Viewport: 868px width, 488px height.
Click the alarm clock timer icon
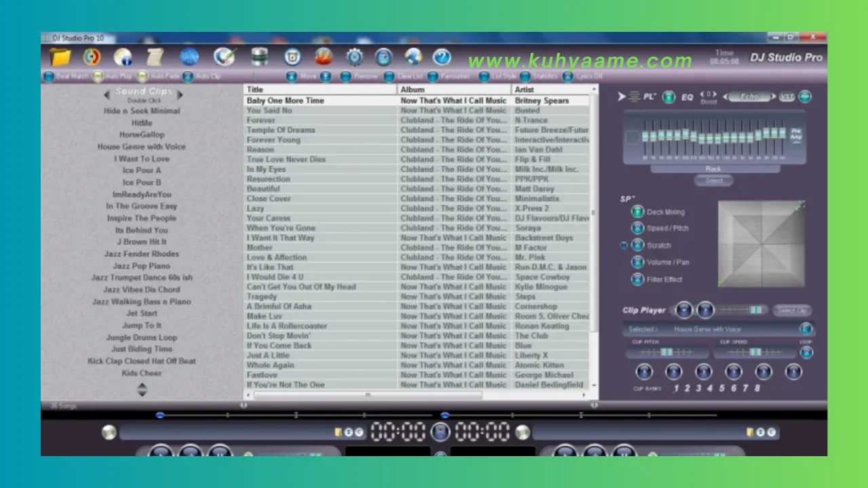[292, 56]
